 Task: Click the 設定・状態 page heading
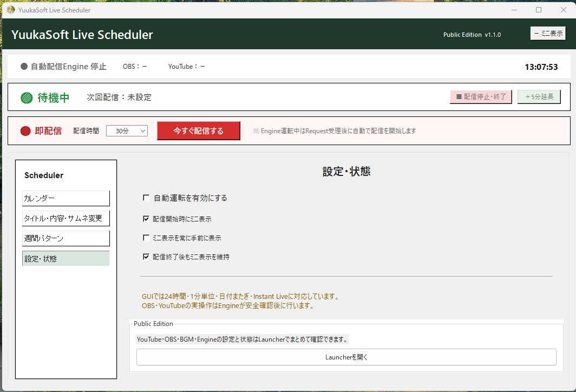click(x=346, y=172)
